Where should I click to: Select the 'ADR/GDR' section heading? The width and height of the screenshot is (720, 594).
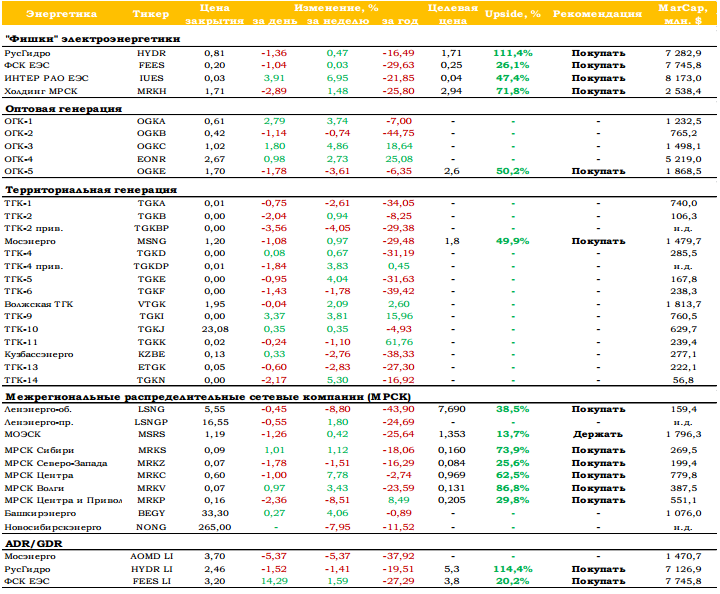coord(34,544)
